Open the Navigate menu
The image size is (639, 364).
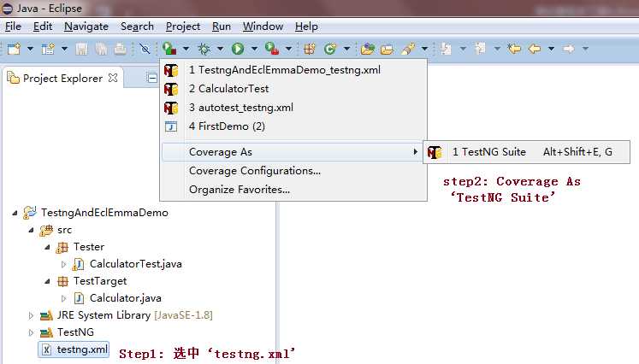86,26
